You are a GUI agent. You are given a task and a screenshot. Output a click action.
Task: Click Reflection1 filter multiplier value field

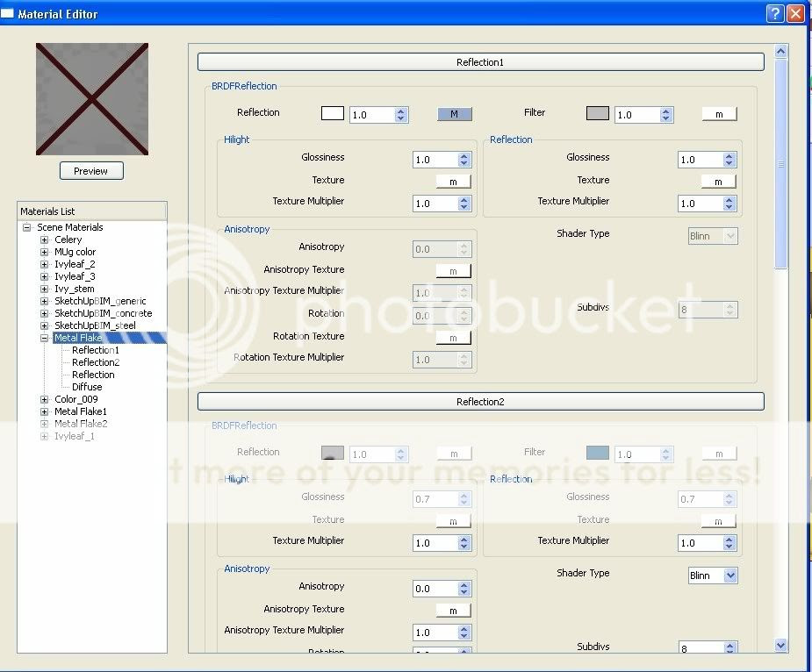637,115
